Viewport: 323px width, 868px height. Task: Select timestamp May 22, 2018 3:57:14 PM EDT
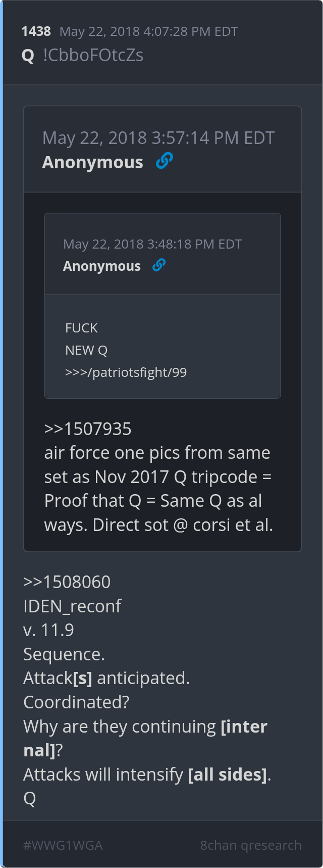point(158,138)
